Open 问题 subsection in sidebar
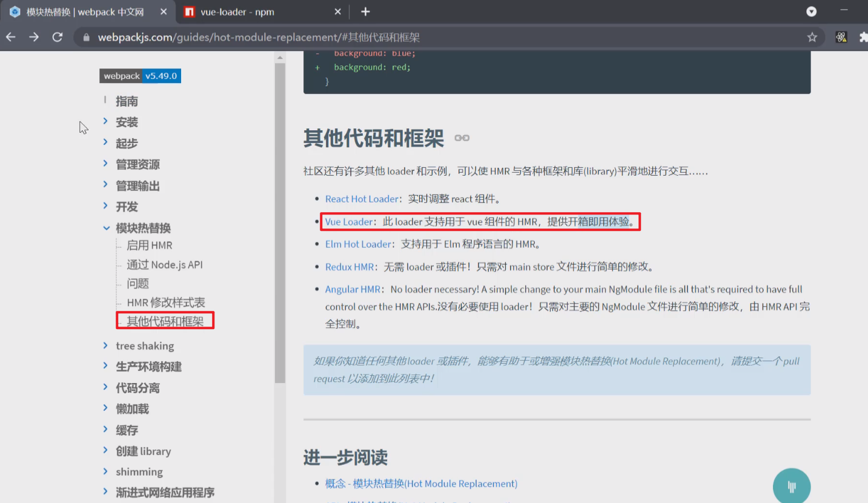This screenshot has width=868, height=503. (137, 284)
